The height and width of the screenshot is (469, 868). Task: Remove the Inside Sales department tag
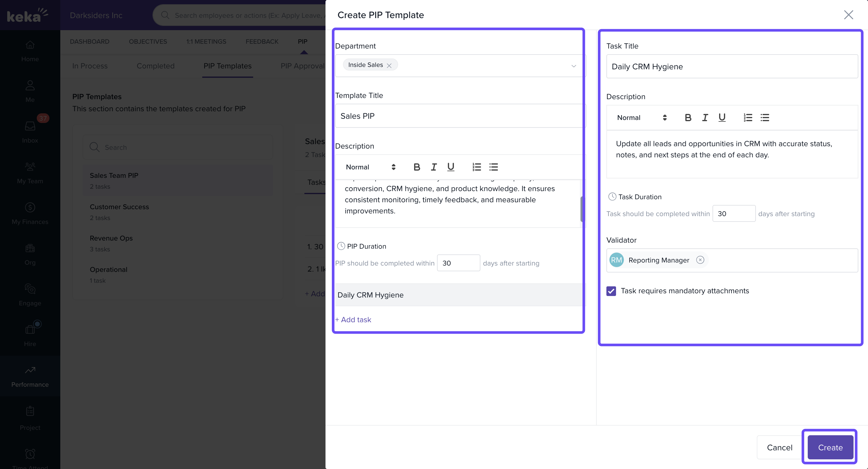(x=389, y=65)
